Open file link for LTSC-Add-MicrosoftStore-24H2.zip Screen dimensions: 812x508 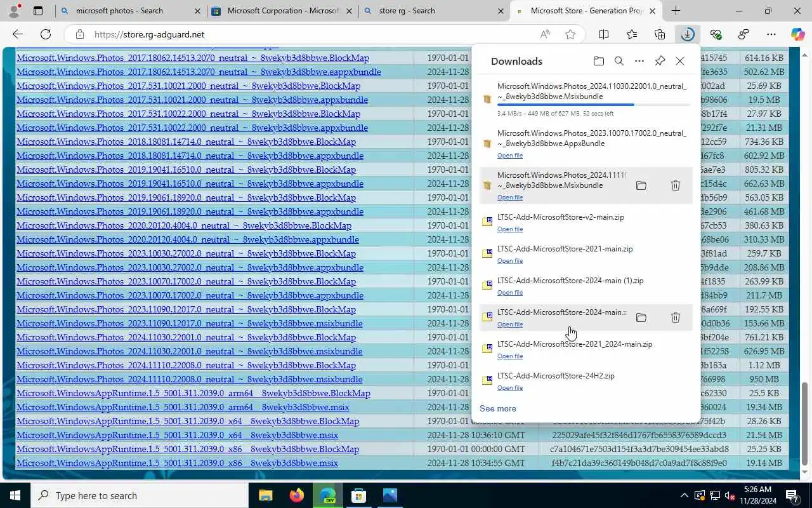[x=510, y=388]
